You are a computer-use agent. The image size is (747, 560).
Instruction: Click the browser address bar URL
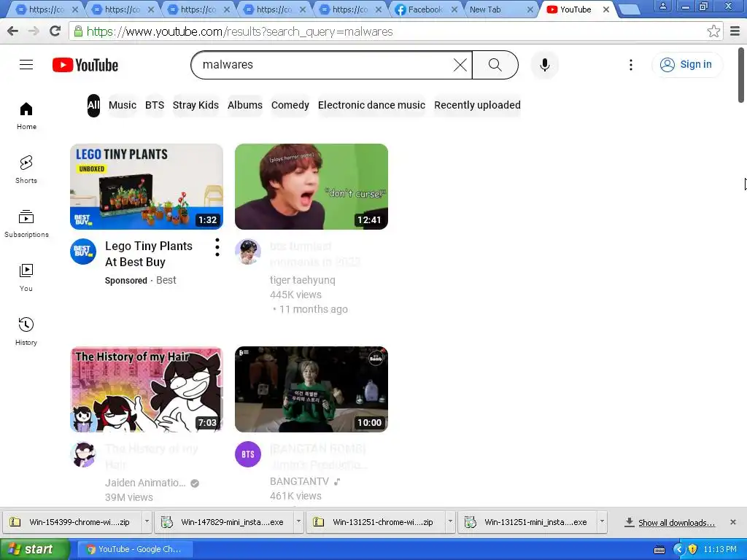[239, 31]
